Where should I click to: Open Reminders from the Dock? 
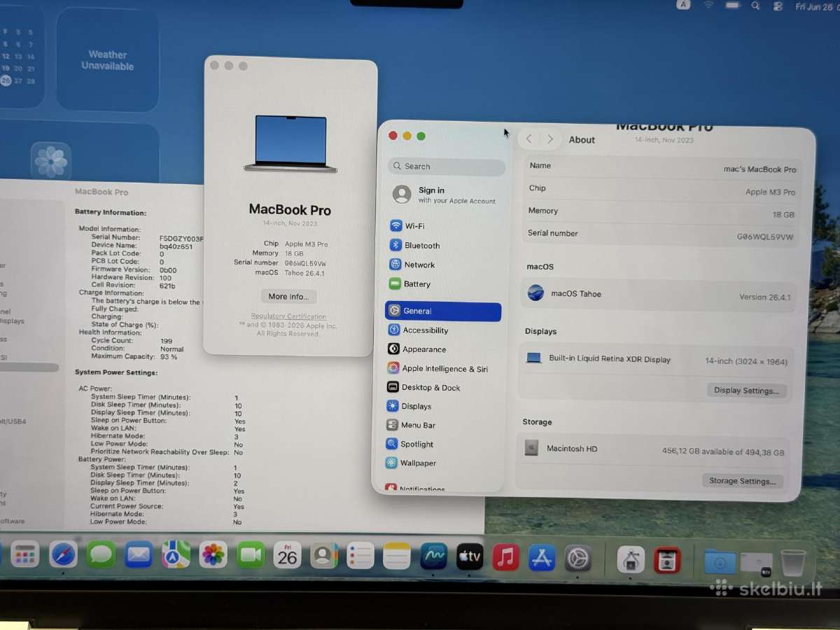click(360, 556)
